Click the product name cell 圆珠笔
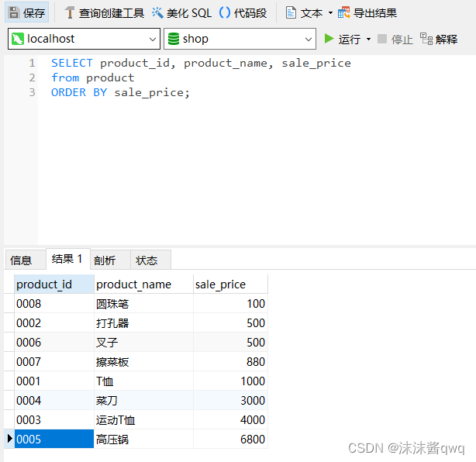This screenshot has width=476, height=462. click(x=143, y=304)
